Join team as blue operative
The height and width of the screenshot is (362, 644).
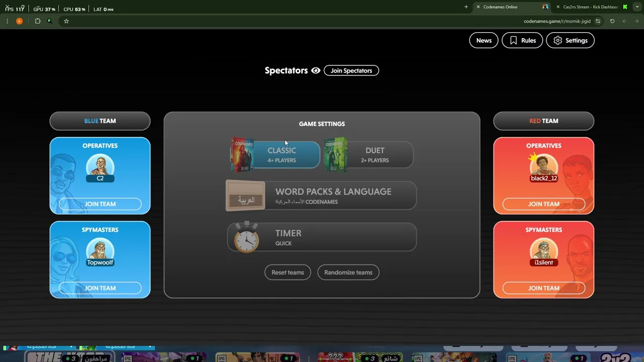pos(100,204)
